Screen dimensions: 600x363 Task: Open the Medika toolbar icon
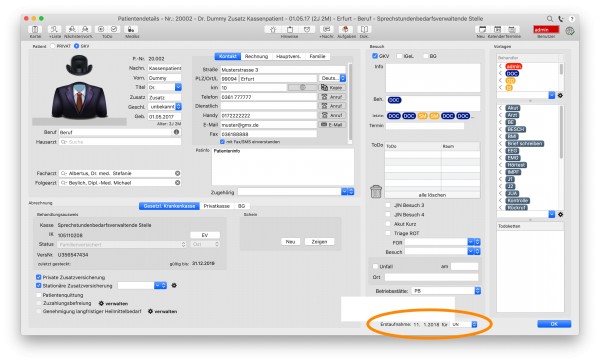coord(131,29)
